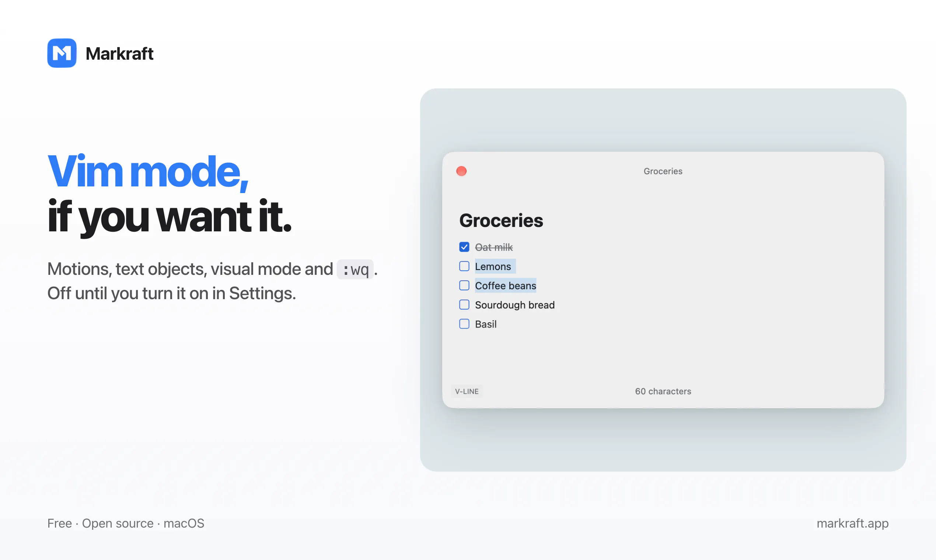Click the Basil list text
Viewport: 936px width, 560px height.
(486, 324)
